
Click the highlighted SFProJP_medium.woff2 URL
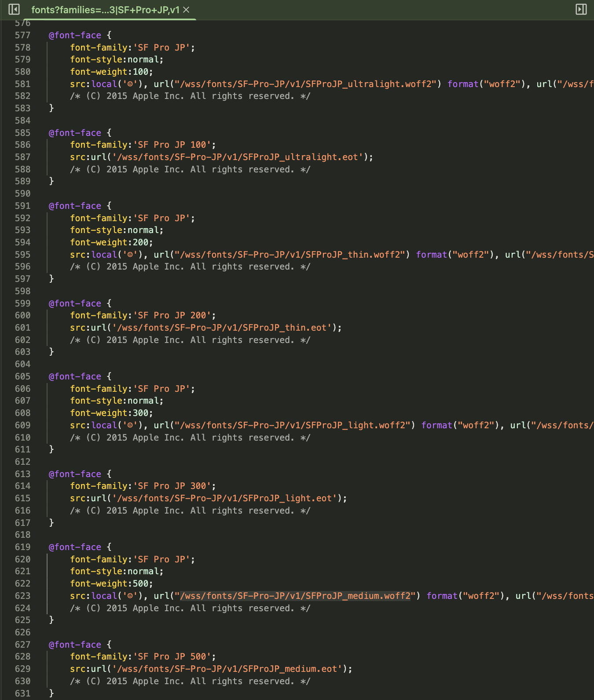tap(295, 596)
